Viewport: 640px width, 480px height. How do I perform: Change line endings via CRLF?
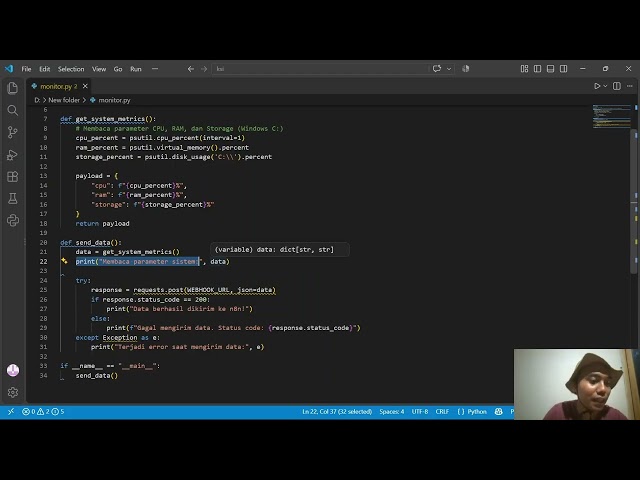pyautogui.click(x=442, y=411)
